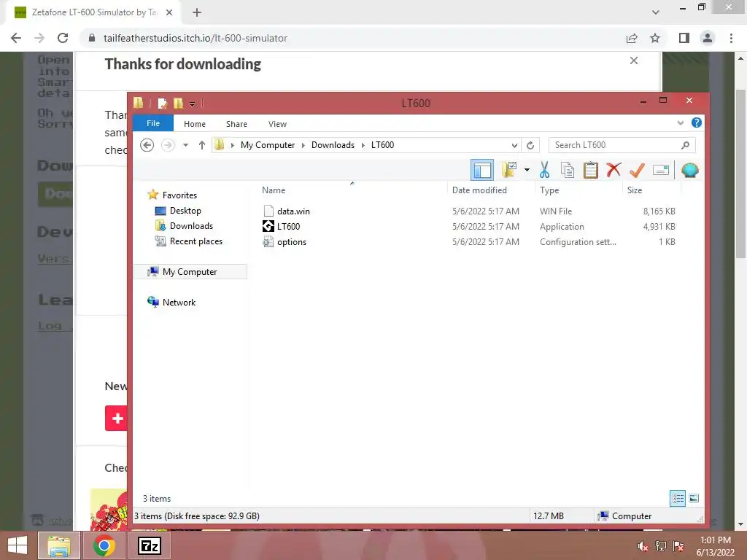Select the data.win file
This screenshot has height=560, width=747.
286,211
